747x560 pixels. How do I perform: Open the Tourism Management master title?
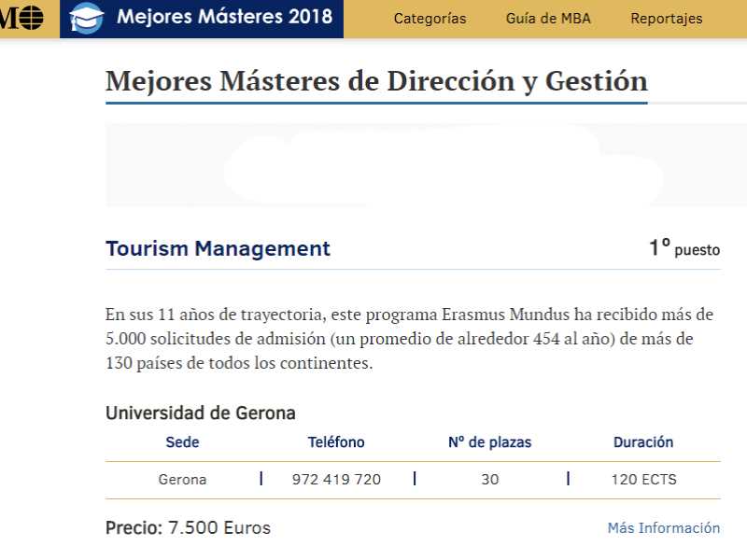(x=218, y=248)
